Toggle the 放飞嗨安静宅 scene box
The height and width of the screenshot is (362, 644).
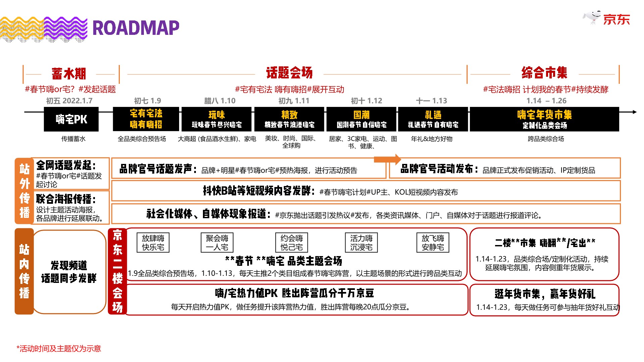433,242
